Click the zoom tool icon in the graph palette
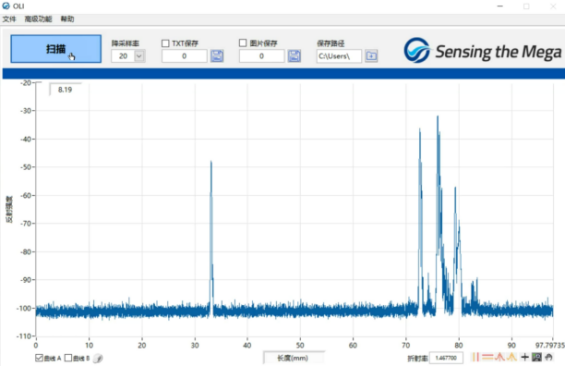 pos(537,357)
